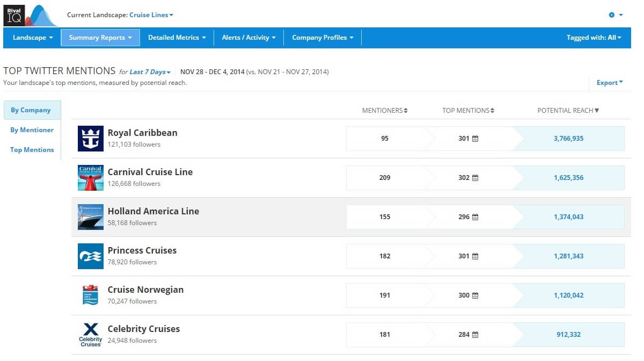
Task: Open calendar icon in Carnival Cruise Line row
Action: (x=475, y=178)
